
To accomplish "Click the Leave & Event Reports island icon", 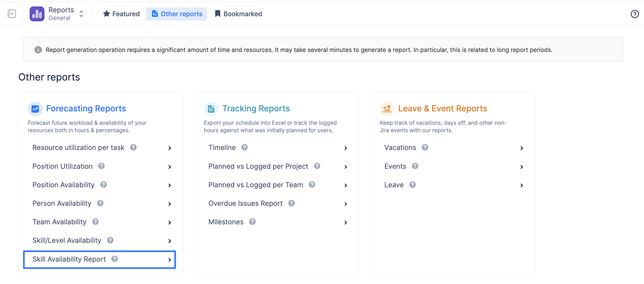I will (387, 109).
